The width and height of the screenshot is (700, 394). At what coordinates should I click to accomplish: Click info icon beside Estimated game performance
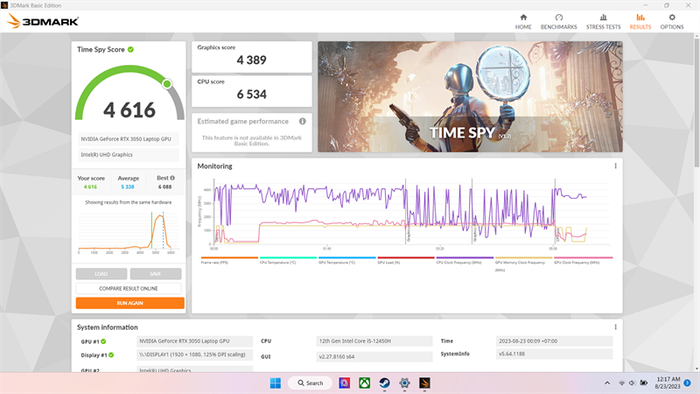[302, 121]
